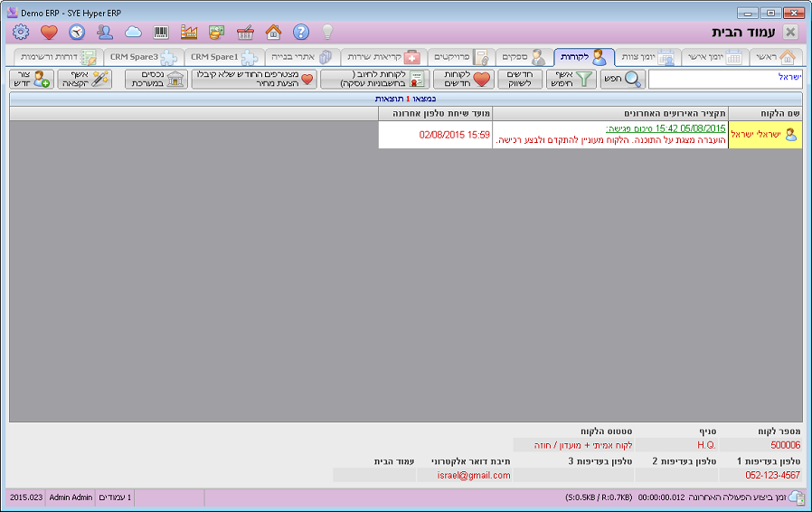This screenshot has height=512, width=812.
Task: Click the צור חדש create button
Action: click(x=32, y=80)
